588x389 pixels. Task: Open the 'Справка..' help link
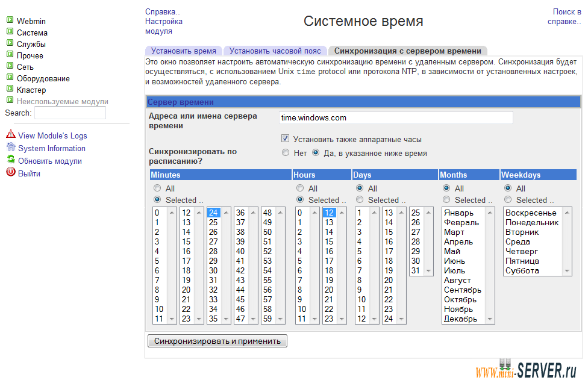click(x=163, y=11)
